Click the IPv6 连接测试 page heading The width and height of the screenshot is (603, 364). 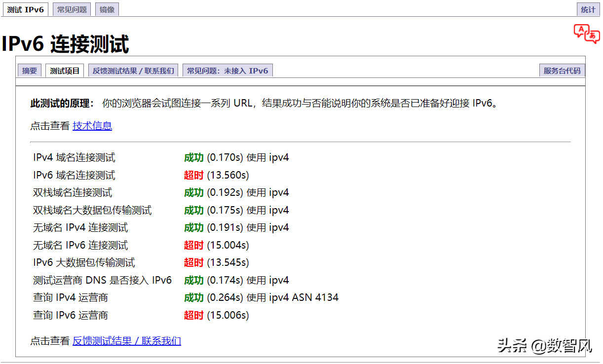(x=65, y=44)
